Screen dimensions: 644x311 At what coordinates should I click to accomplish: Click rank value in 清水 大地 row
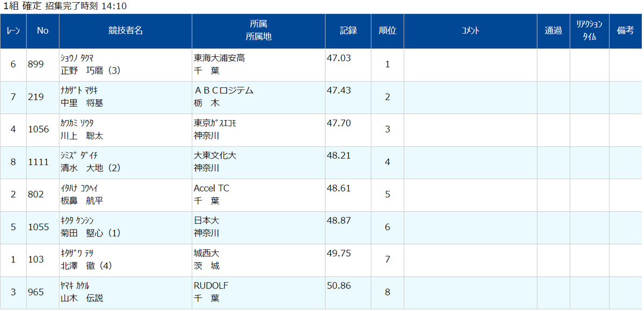[x=387, y=162]
